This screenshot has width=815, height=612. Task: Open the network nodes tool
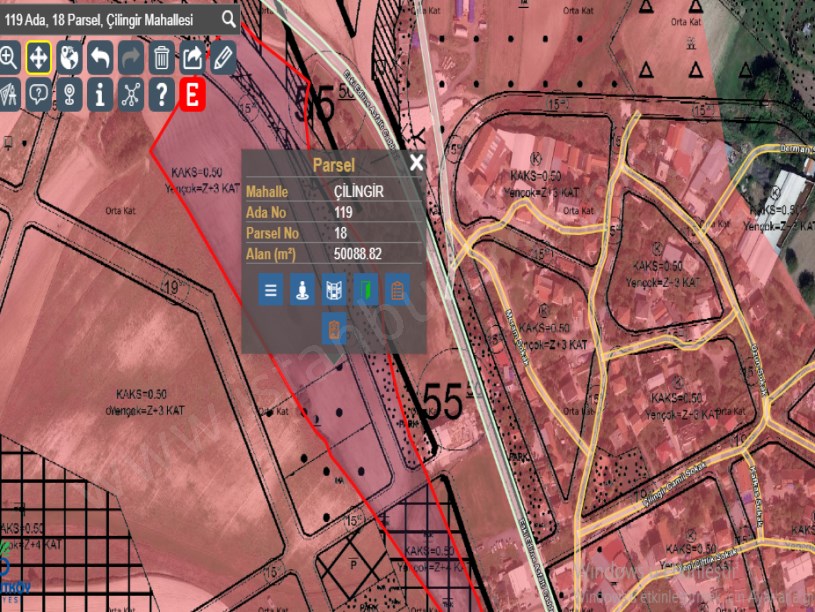[x=130, y=95]
